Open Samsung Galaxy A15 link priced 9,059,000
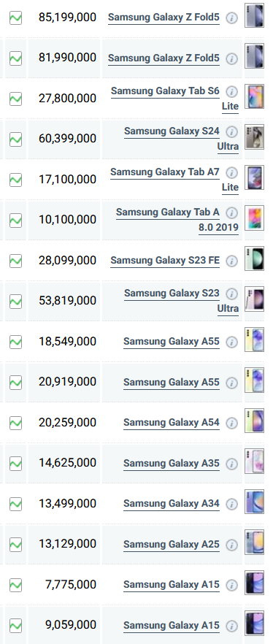 click(172, 626)
